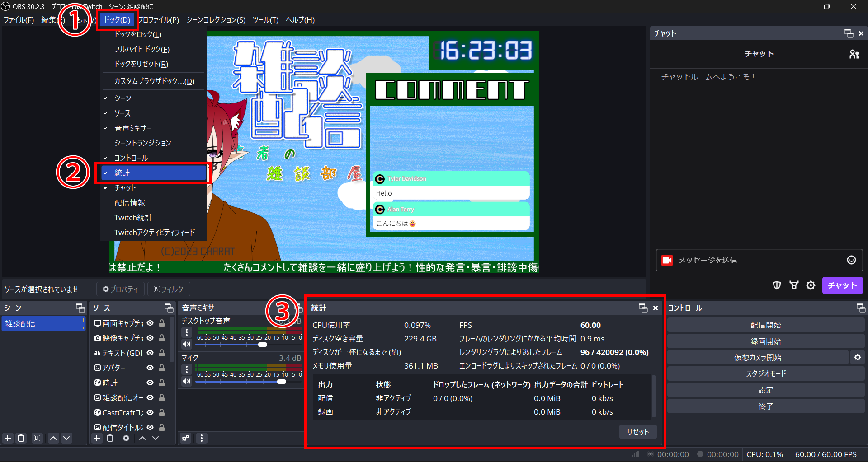The image size is (868, 462).
Task: Open the プロファイル(P) menu
Action: click(158, 20)
